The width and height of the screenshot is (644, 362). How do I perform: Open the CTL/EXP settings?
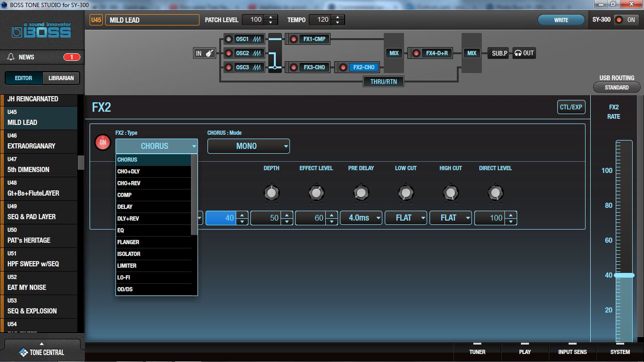click(571, 107)
